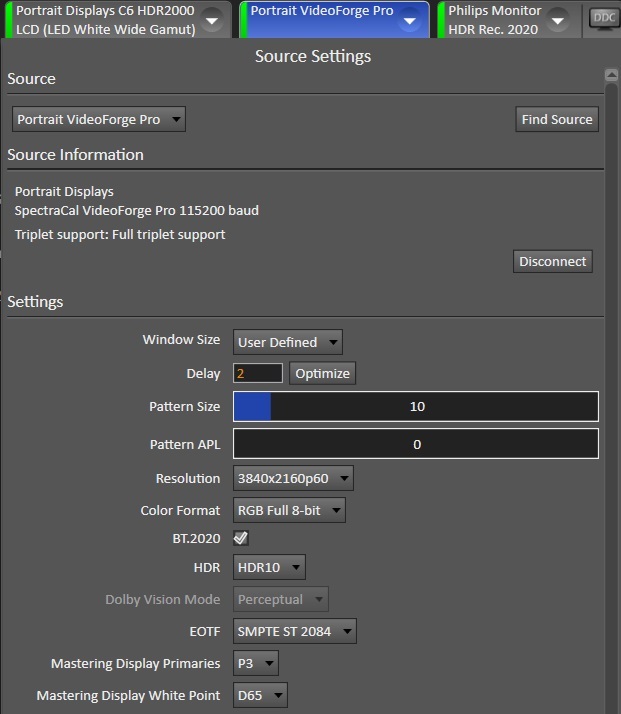Open the Color Format dropdown
Viewport: 621px width, 714px height.
(x=289, y=510)
